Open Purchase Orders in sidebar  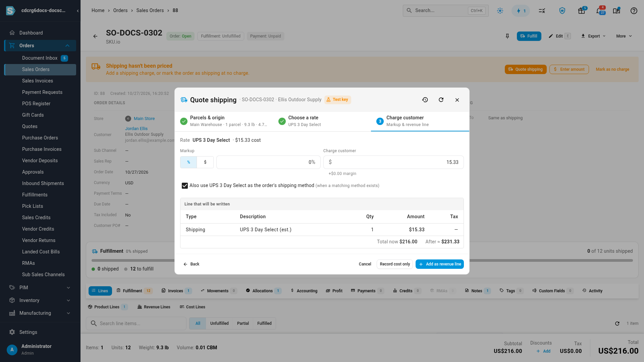coord(40,138)
